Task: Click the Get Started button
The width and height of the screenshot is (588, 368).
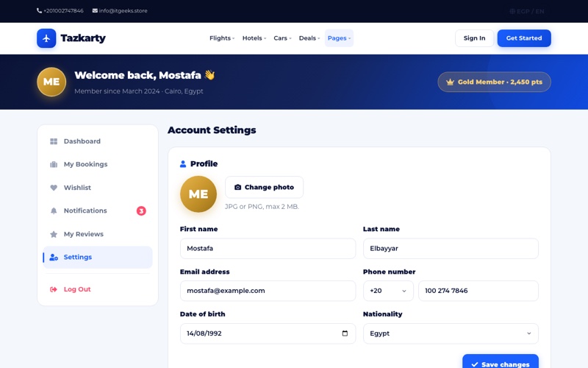Action: 524,38
